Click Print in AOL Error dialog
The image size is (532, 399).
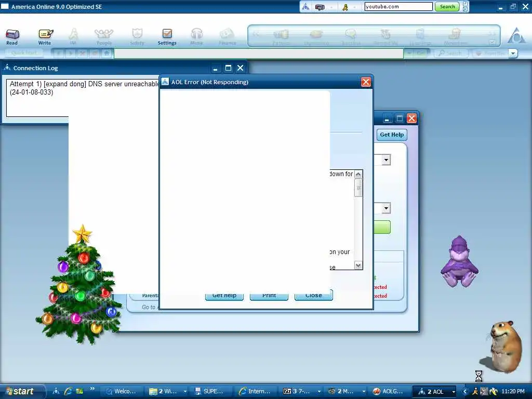click(x=269, y=295)
